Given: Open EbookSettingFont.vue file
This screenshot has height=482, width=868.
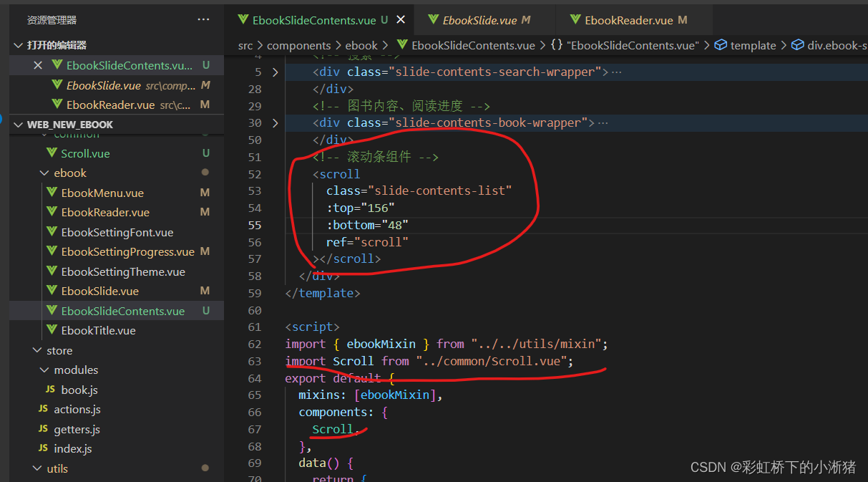Looking at the screenshot, I should pos(117,232).
